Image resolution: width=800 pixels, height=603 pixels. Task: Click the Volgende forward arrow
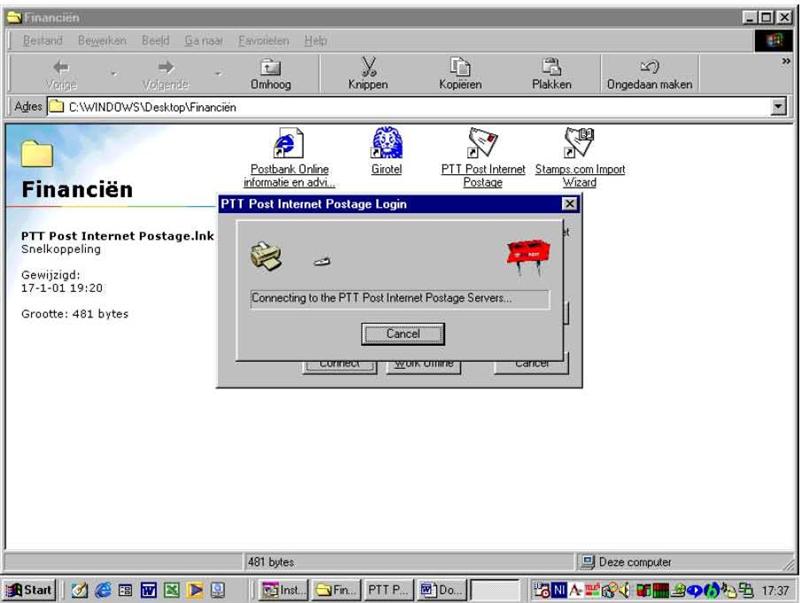point(166,67)
